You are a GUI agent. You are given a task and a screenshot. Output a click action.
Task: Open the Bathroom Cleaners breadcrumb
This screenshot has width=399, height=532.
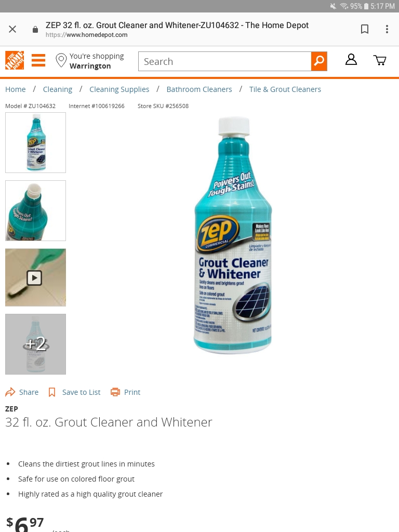(x=199, y=89)
